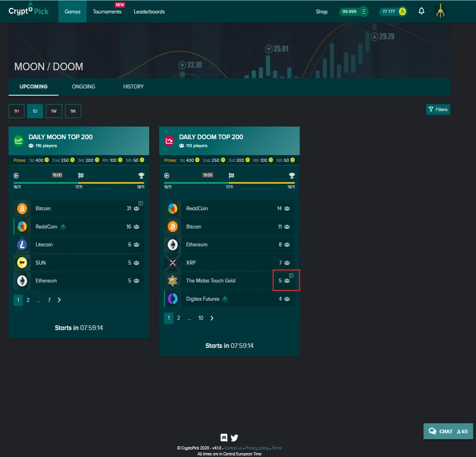The width and height of the screenshot is (476, 457).
Task: Open the 77 777 coin balance
Action: [393, 12]
